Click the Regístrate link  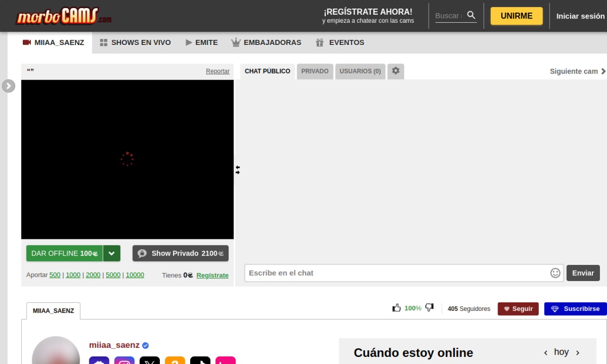point(212,275)
